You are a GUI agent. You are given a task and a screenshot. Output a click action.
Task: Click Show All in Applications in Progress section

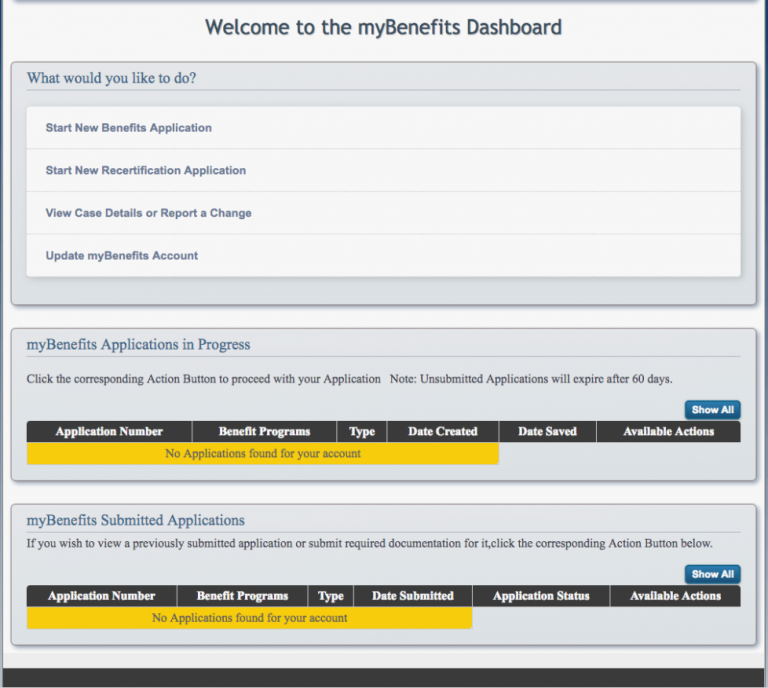click(712, 410)
